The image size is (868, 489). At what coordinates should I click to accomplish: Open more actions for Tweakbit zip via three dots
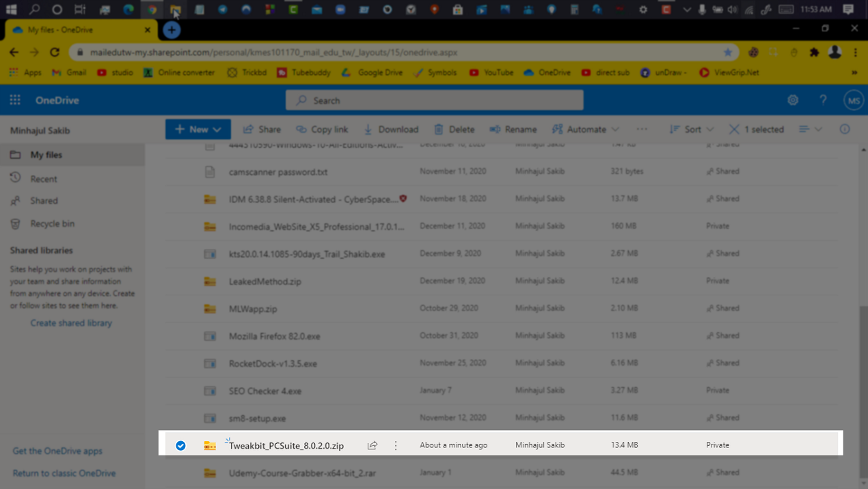[x=395, y=445]
